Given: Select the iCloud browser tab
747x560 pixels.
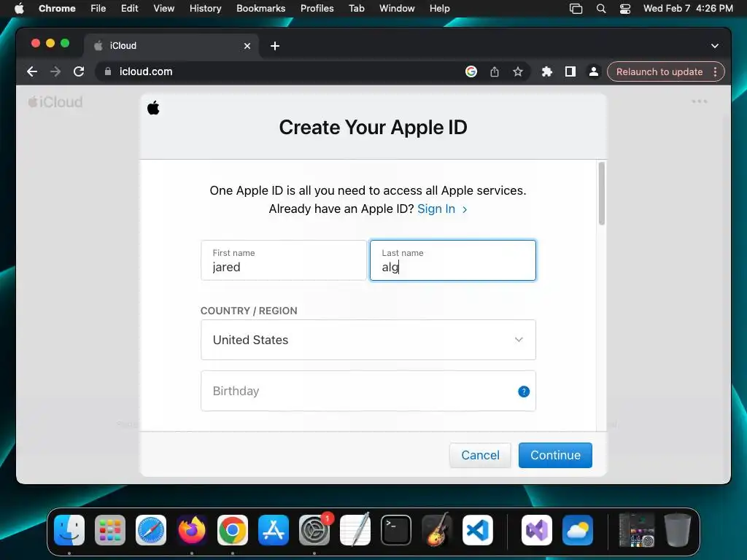Looking at the screenshot, I should coord(171,46).
